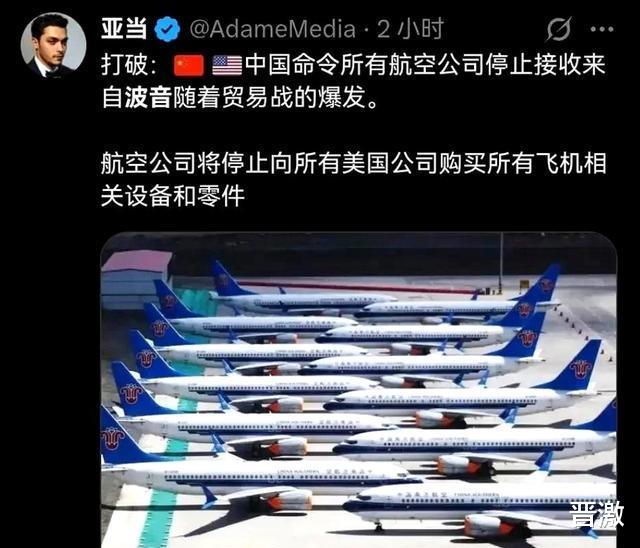Click the China Southern tail logo on the photo's left edge

[x=112, y=438]
